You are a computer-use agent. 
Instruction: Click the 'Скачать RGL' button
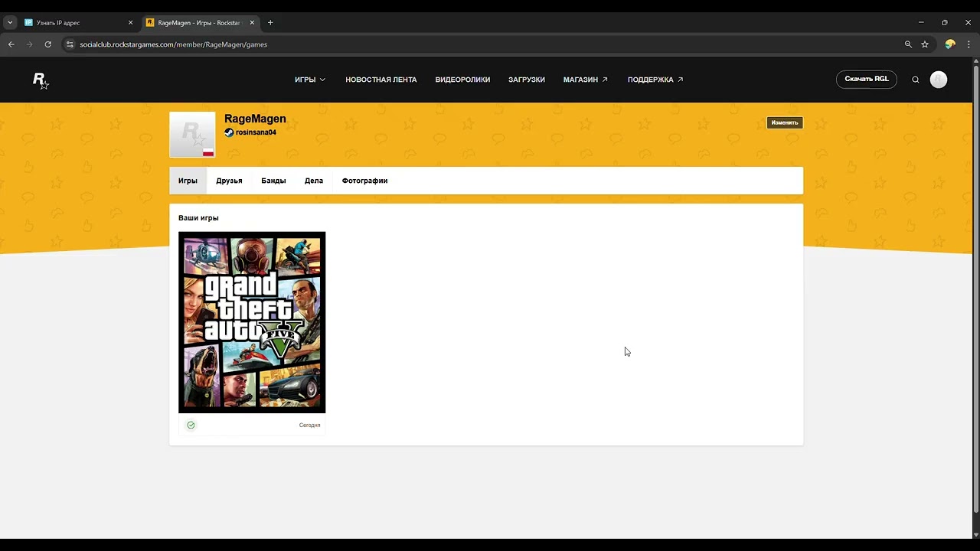pos(867,80)
